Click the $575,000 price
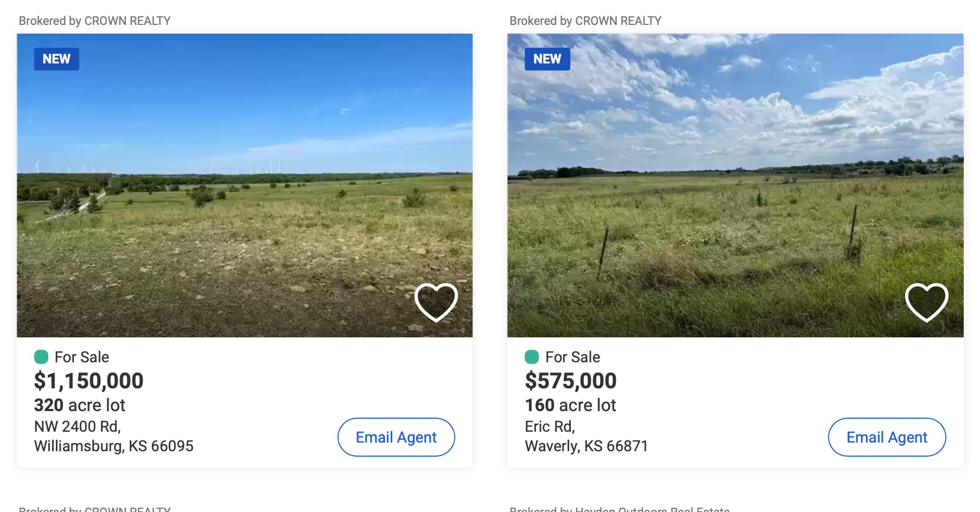Image resolution: width=980 pixels, height=512 pixels. 570,381
